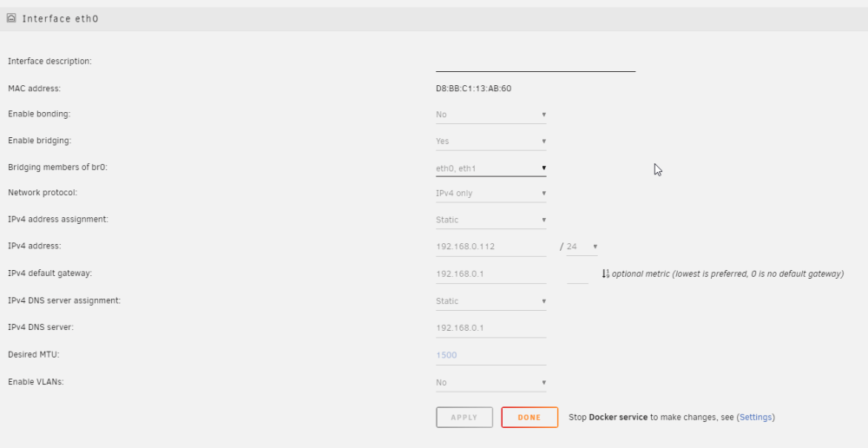This screenshot has width=868, height=448.
Task: Click the 'IPv4 default gateway:' label
Action: tap(49, 273)
